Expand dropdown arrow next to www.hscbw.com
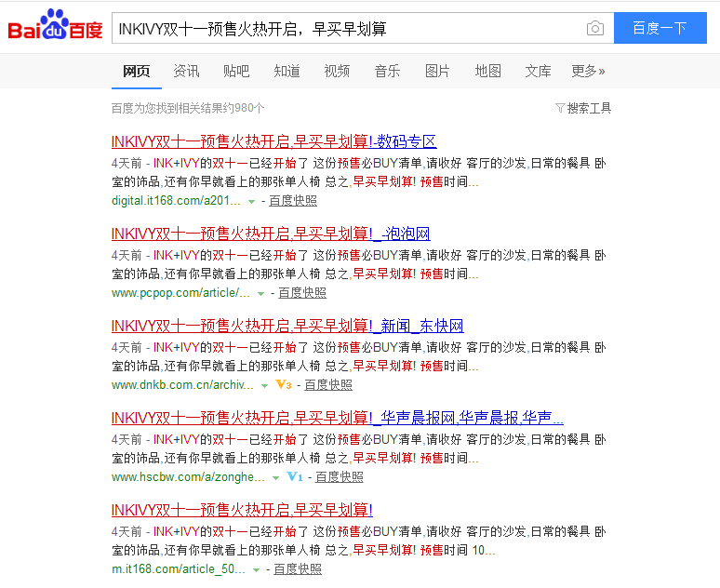The image size is (720, 588). 275,478
